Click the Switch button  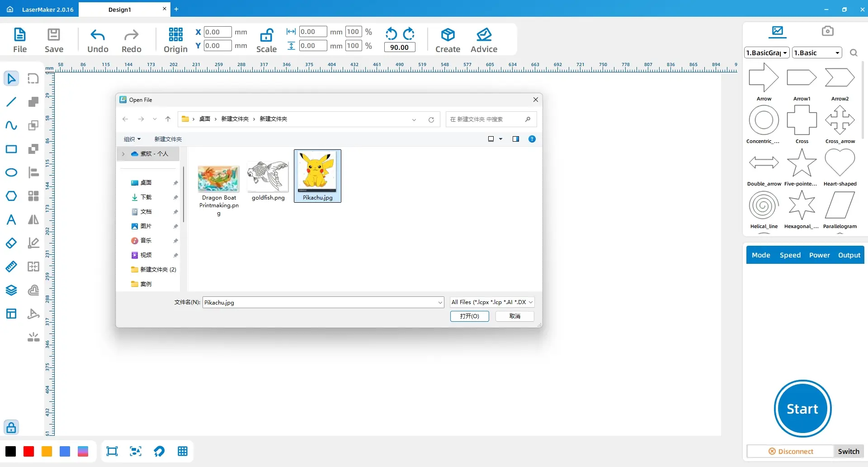pos(849,451)
